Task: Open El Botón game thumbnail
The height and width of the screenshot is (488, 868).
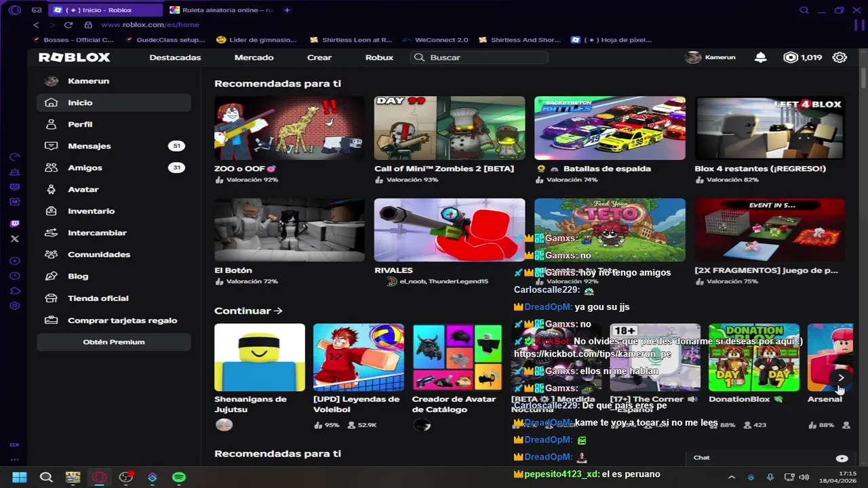Action: point(290,230)
